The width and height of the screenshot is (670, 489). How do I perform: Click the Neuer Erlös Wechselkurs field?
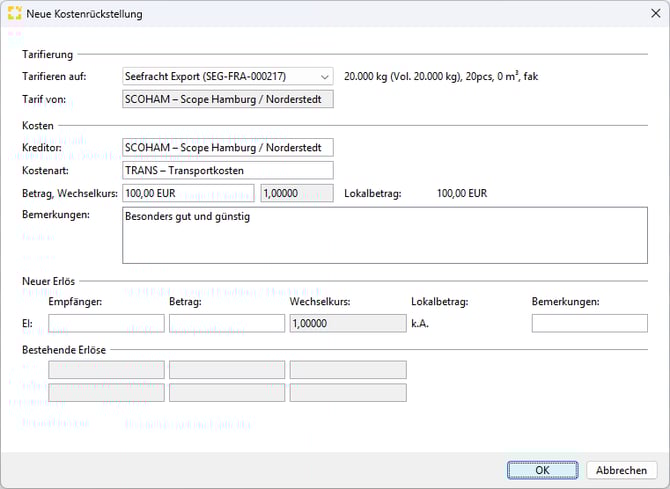tap(348, 324)
